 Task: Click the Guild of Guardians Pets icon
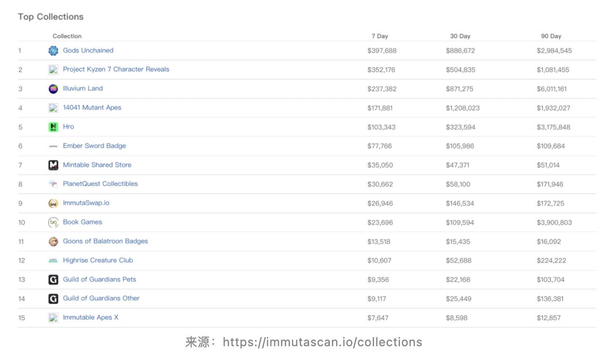coord(53,279)
